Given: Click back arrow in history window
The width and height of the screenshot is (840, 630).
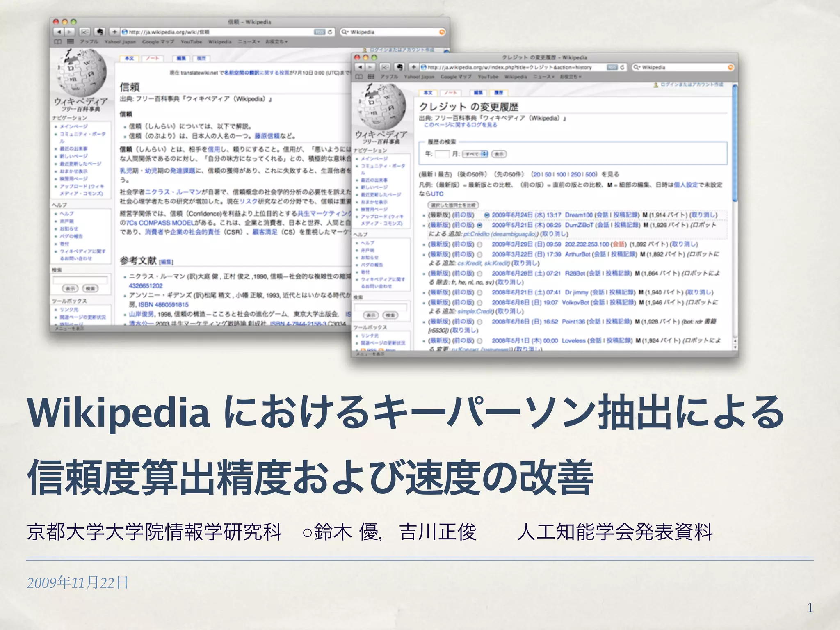Looking at the screenshot, I should click(x=361, y=67).
